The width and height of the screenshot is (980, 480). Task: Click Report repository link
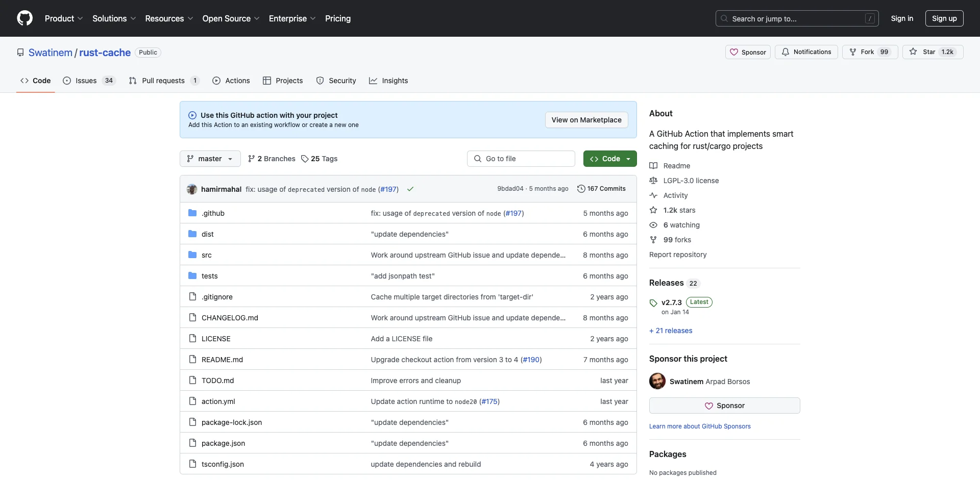[x=678, y=255]
